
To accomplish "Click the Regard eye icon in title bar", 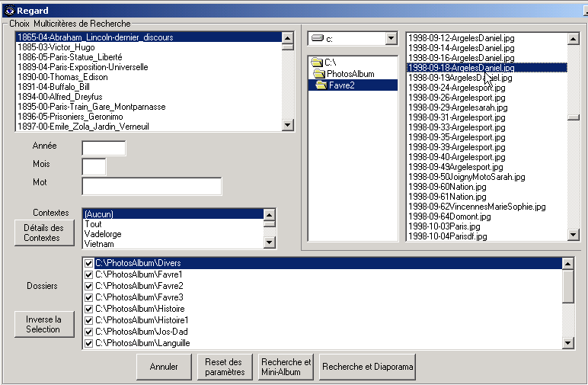I will click(x=8, y=10).
